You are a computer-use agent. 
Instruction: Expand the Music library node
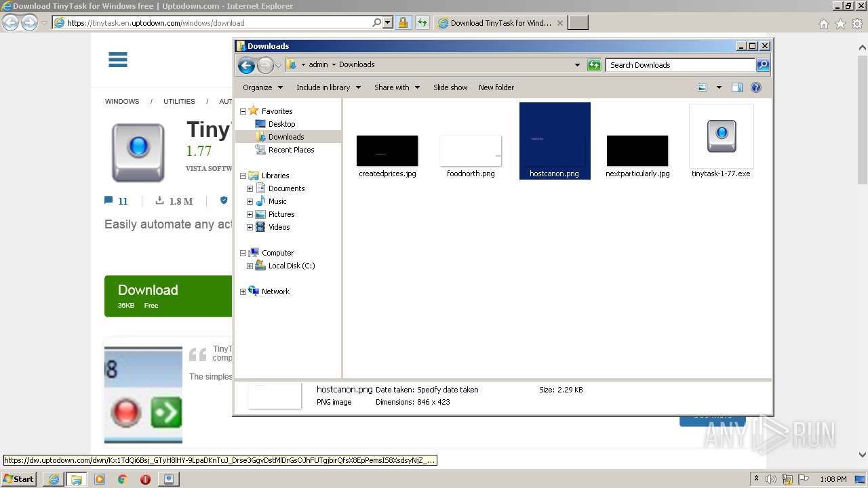250,201
